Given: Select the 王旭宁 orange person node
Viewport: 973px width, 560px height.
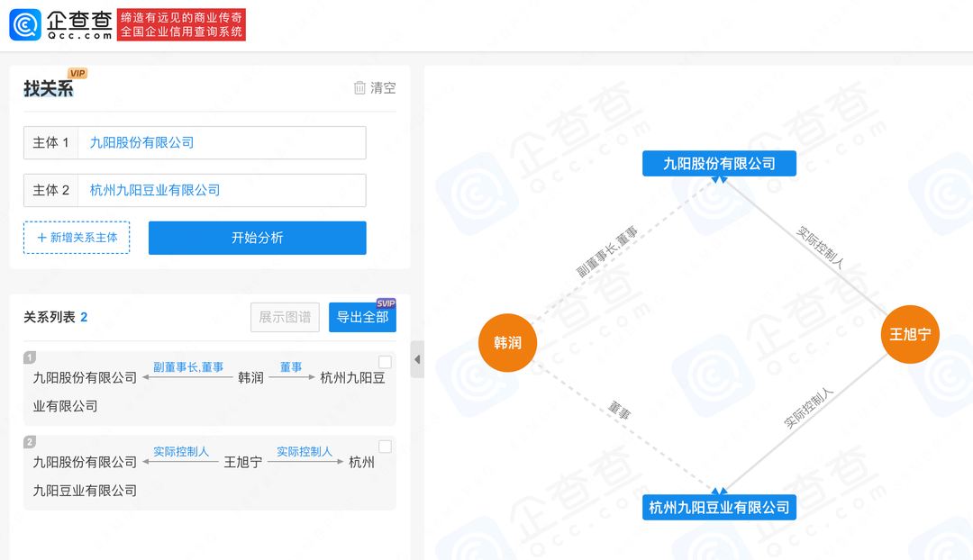Looking at the screenshot, I should tap(909, 334).
